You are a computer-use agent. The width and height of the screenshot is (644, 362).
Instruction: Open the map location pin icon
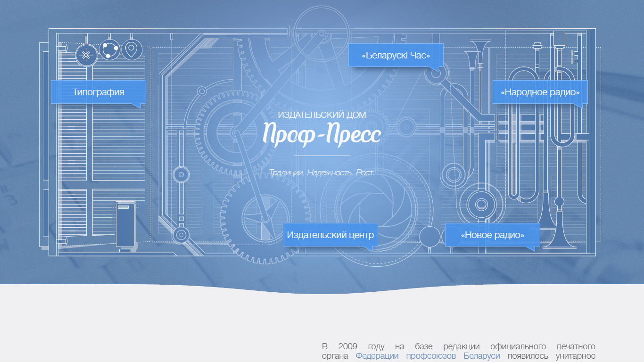coord(132,49)
